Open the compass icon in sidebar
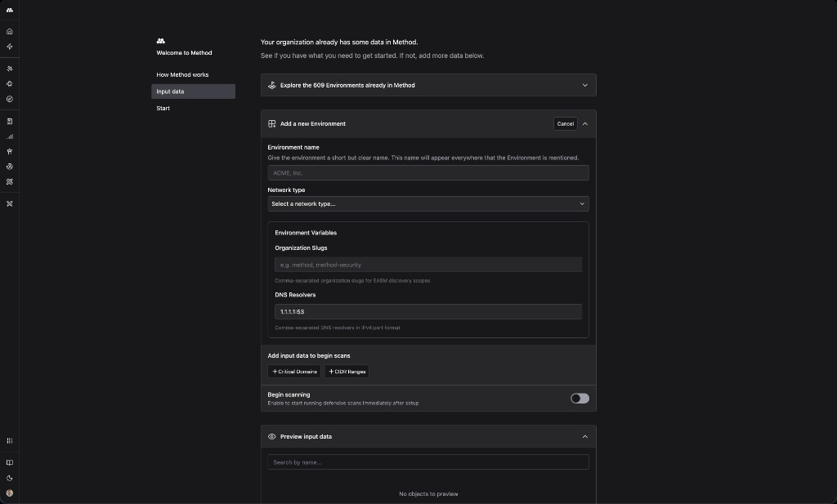837x504 pixels. click(10, 99)
